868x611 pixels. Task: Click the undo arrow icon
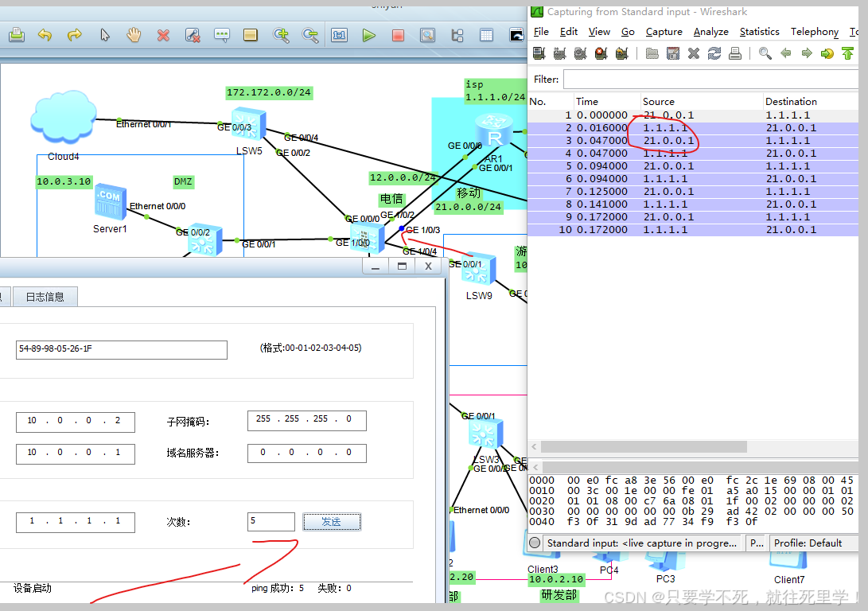click(x=45, y=35)
